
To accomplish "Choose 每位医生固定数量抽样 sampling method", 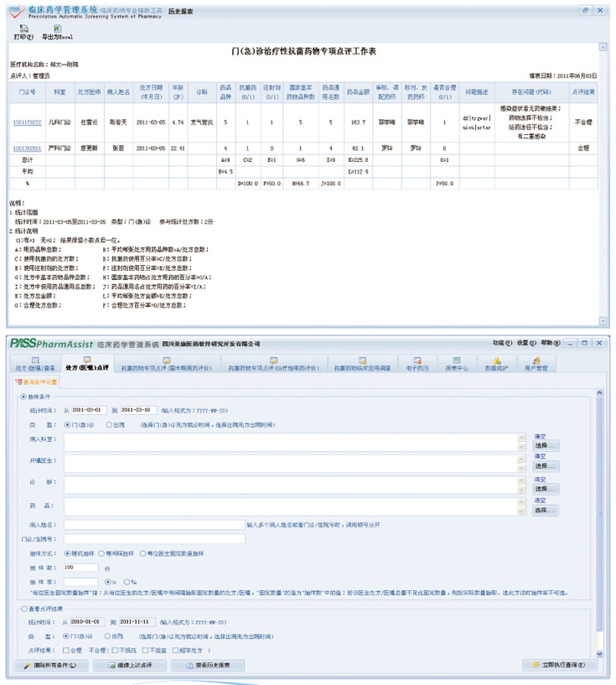I will (142, 553).
